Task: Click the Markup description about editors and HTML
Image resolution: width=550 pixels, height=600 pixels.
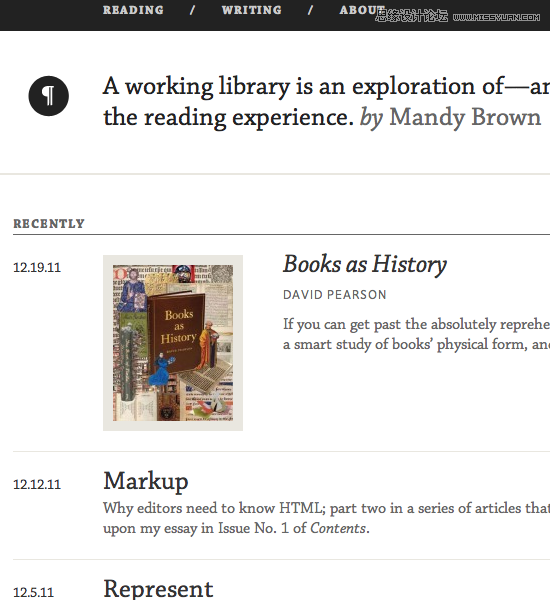Action: coord(326,518)
